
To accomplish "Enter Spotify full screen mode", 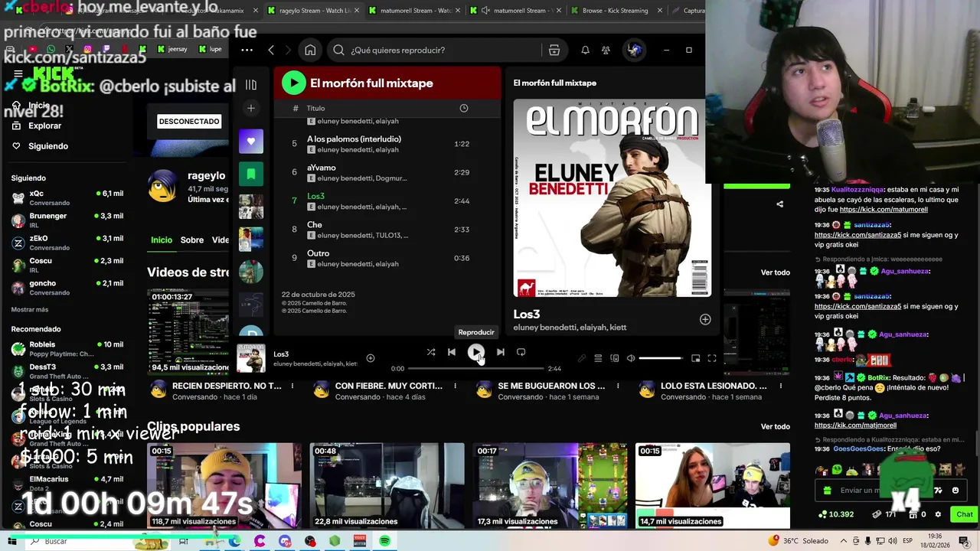I will coord(712,358).
